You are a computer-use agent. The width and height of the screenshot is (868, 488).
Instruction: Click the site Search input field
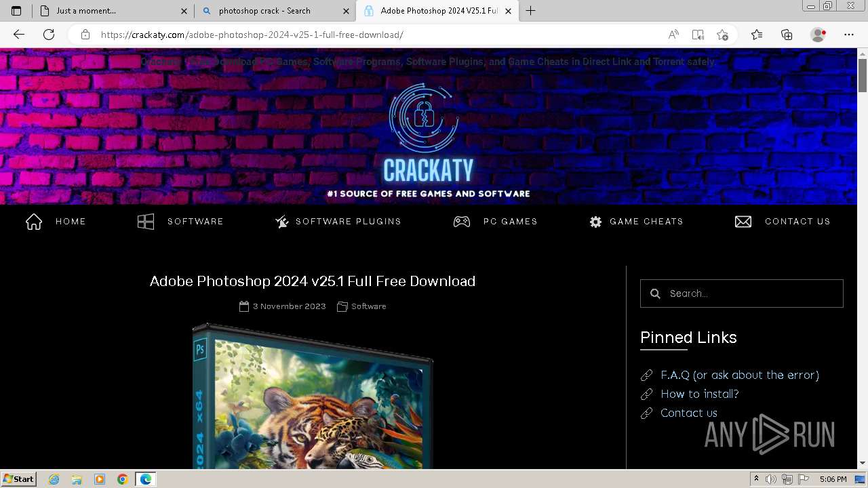point(742,293)
